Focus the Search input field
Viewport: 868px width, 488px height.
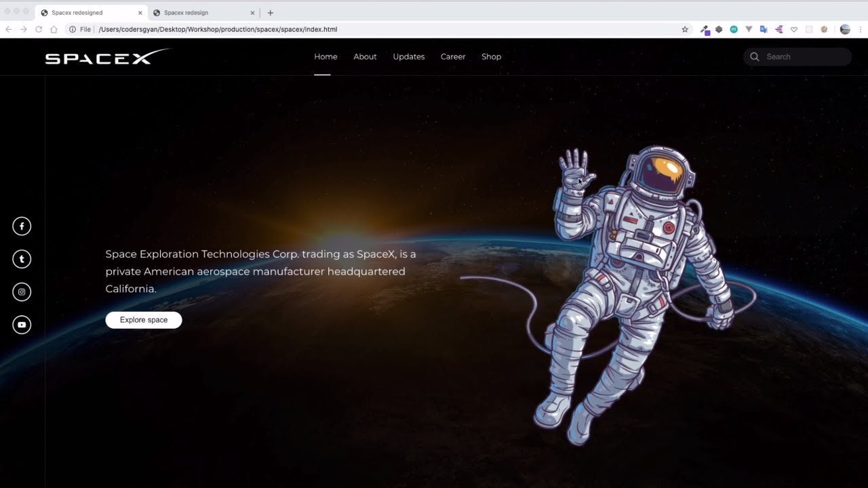804,57
